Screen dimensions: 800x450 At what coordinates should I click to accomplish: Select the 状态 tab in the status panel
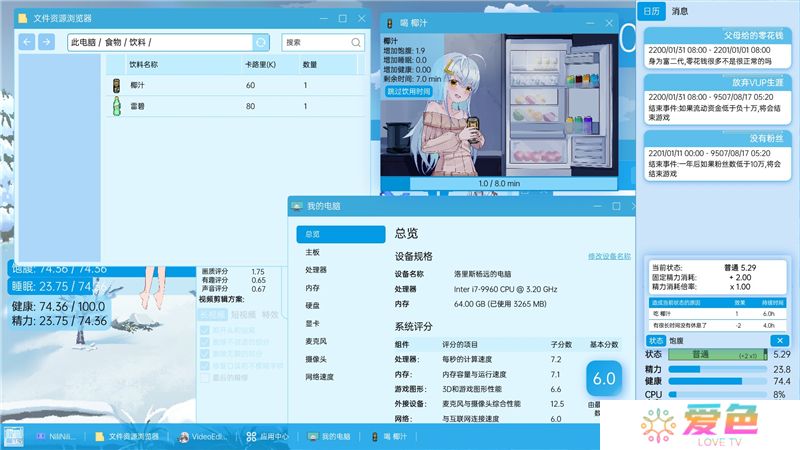pyautogui.click(x=656, y=341)
